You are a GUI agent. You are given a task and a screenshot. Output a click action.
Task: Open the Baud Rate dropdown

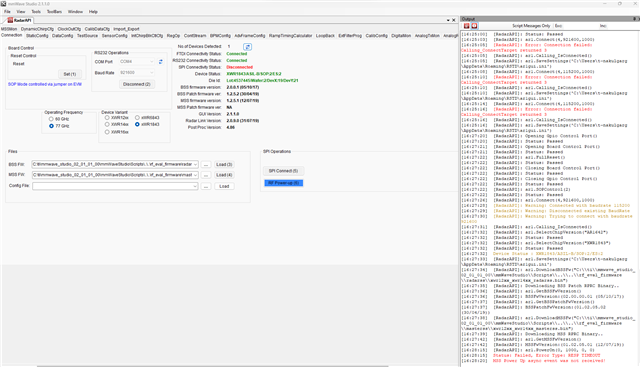click(152, 73)
